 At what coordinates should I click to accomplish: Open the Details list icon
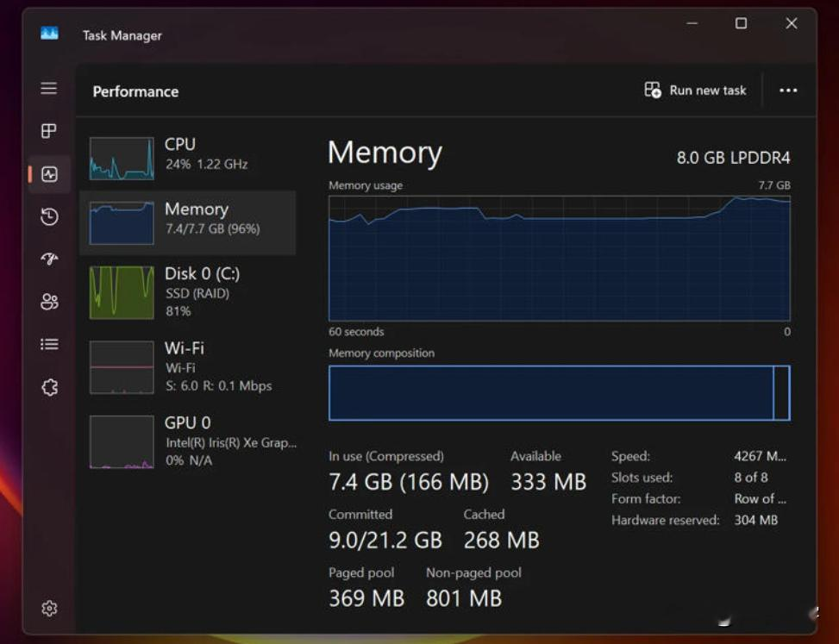[49, 345]
